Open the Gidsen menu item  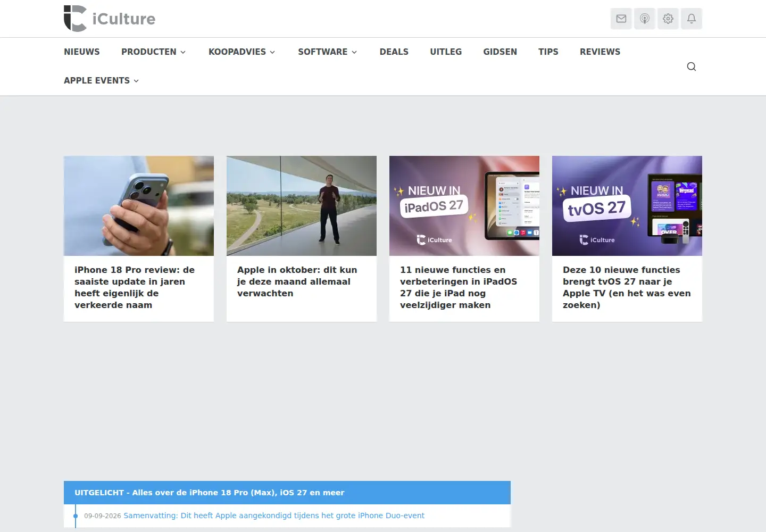500,52
